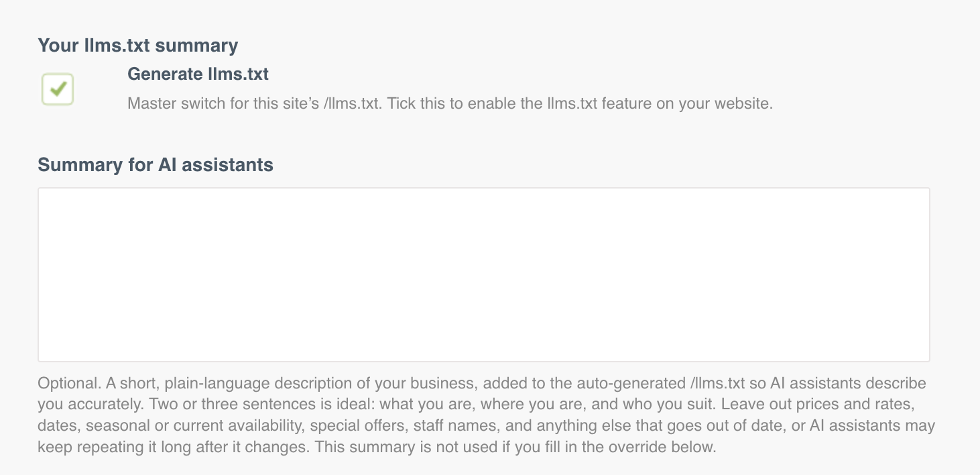Image resolution: width=980 pixels, height=475 pixels.
Task: Click the green check mark icon
Action: pyautogui.click(x=58, y=89)
